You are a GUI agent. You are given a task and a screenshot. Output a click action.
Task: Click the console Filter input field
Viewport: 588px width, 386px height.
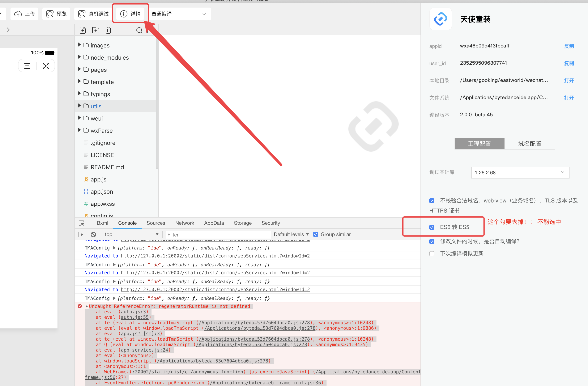pyautogui.click(x=217, y=234)
